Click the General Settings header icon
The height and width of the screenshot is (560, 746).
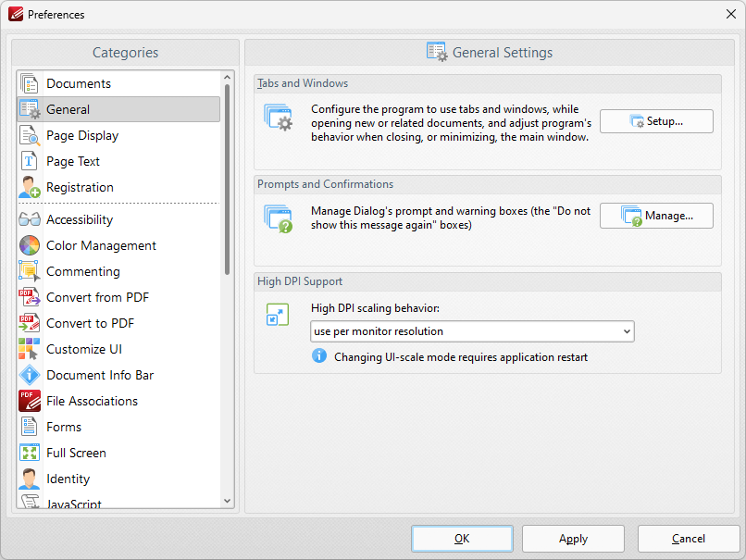(x=437, y=52)
